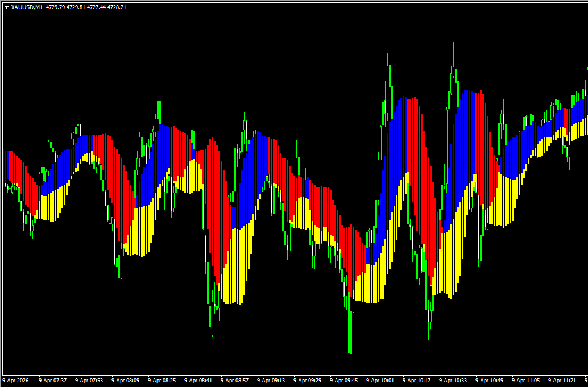Click the 9 Apr 08:09 time label
Viewport: 588px width, 388px height.
pos(126,381)
